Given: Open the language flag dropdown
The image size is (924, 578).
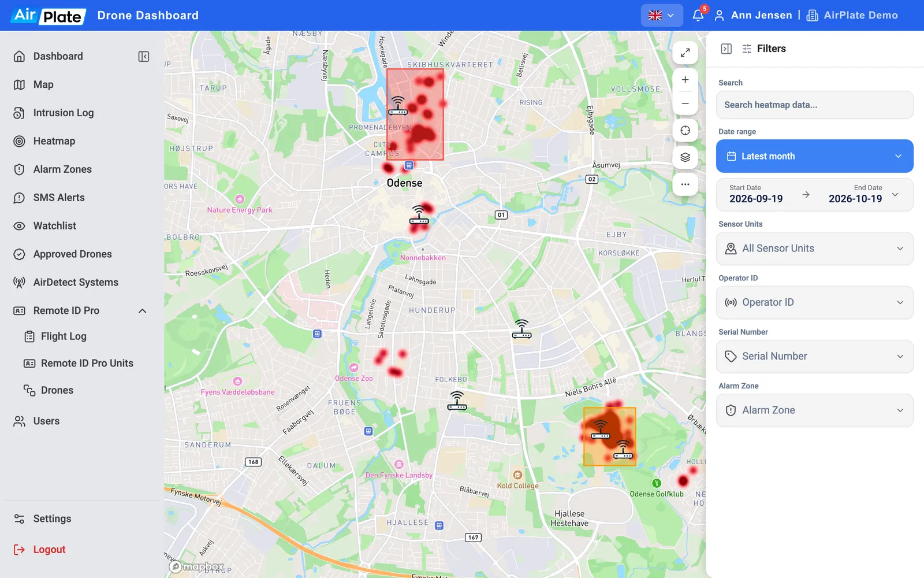Looking at the screenshot, I should point(662,16).
